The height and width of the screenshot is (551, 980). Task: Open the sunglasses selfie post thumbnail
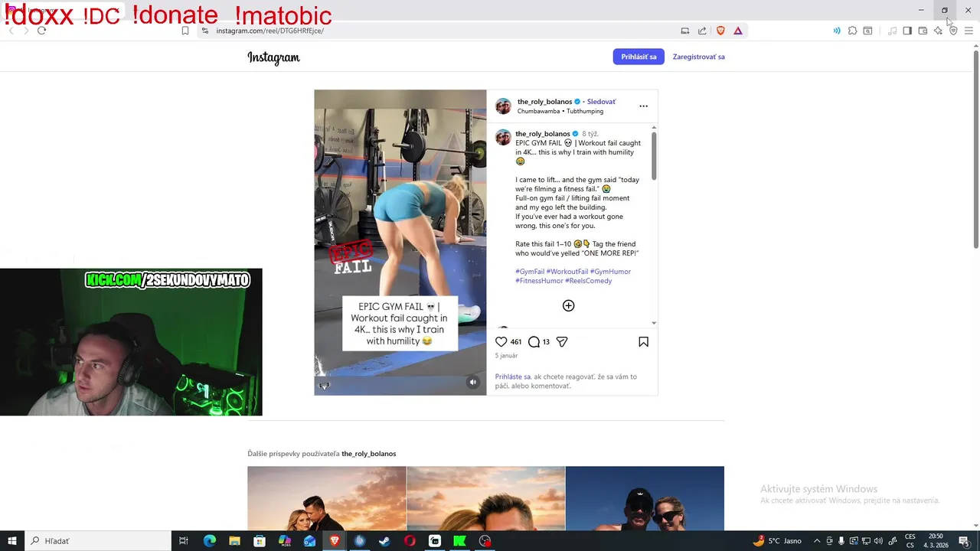(645, 498)
